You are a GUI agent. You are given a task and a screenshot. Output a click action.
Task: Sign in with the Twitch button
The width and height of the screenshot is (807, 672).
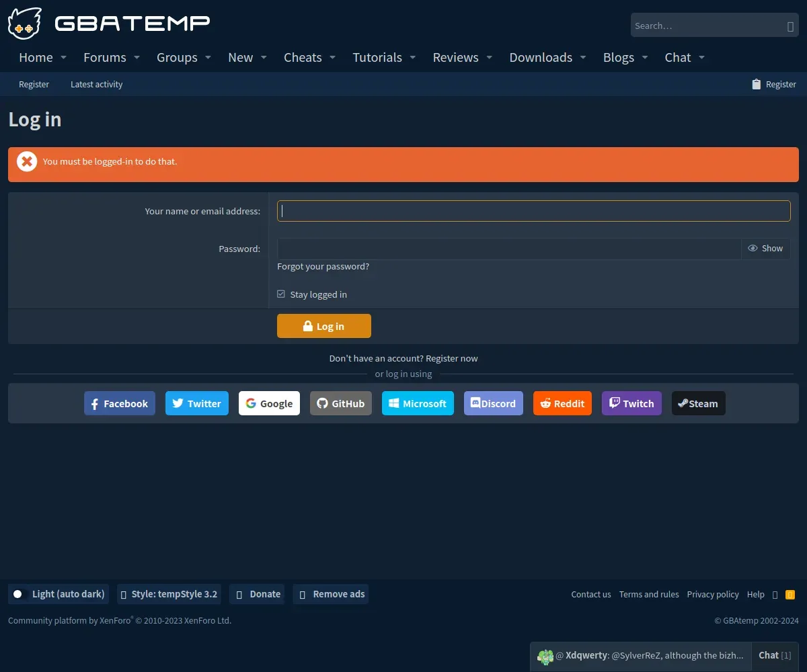point(631,403)
